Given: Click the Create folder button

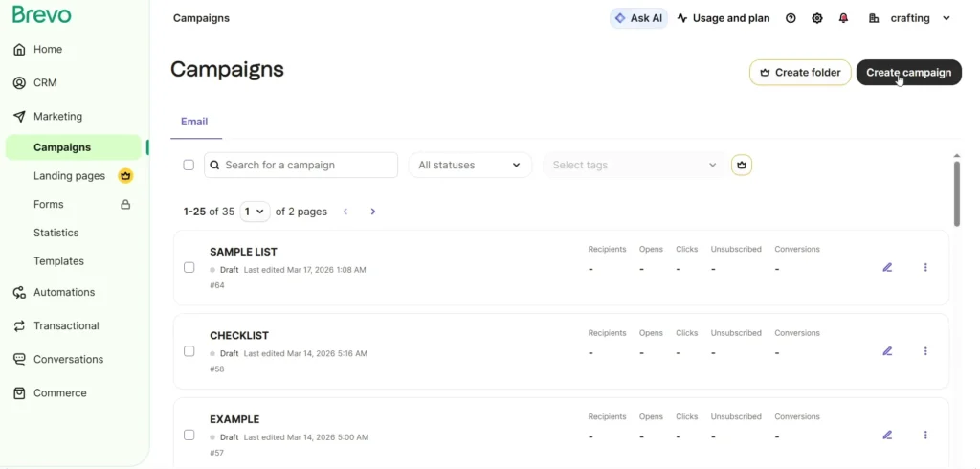Looking at the screenshot, I should pos(800,73).
